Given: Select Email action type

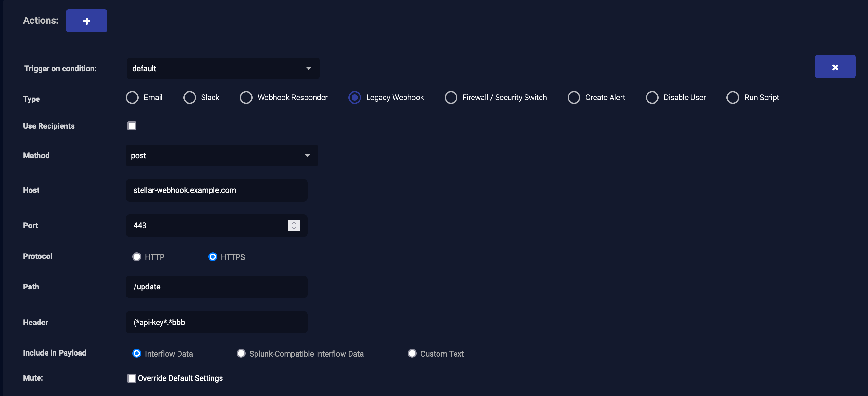Looking at the screenshot, I should click(132, 98).
